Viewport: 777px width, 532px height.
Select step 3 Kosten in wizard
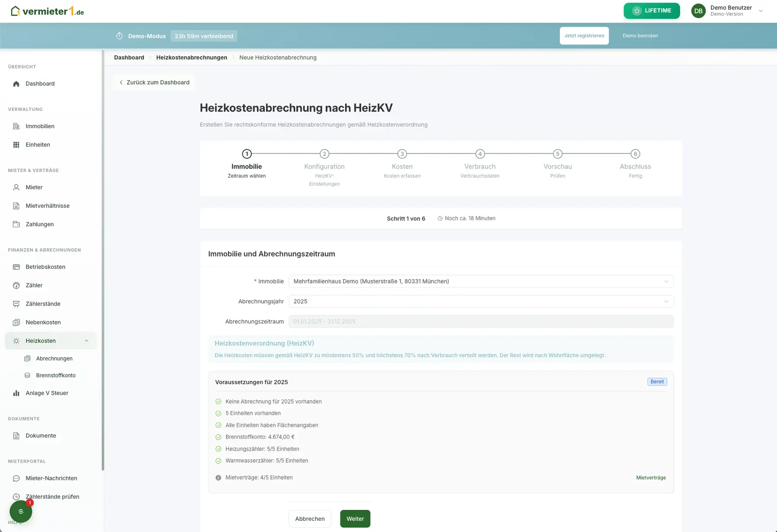(x=402, y=165)
